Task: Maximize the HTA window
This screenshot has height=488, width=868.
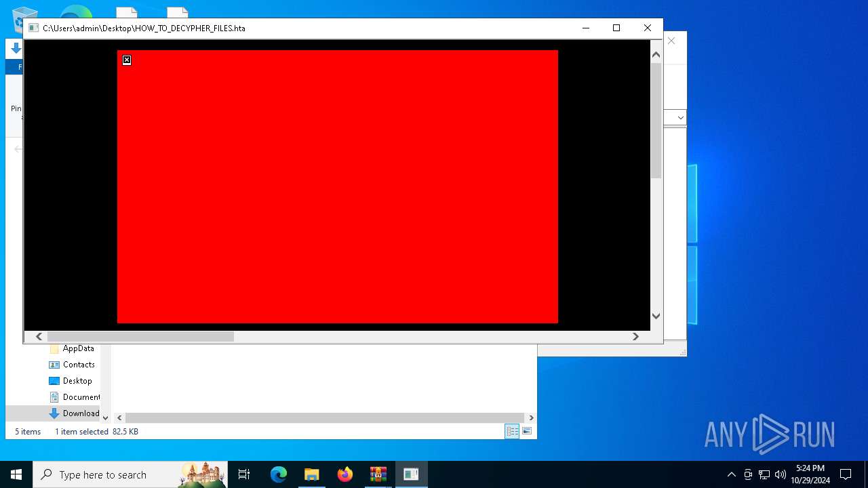Action: tap(616, 28)
